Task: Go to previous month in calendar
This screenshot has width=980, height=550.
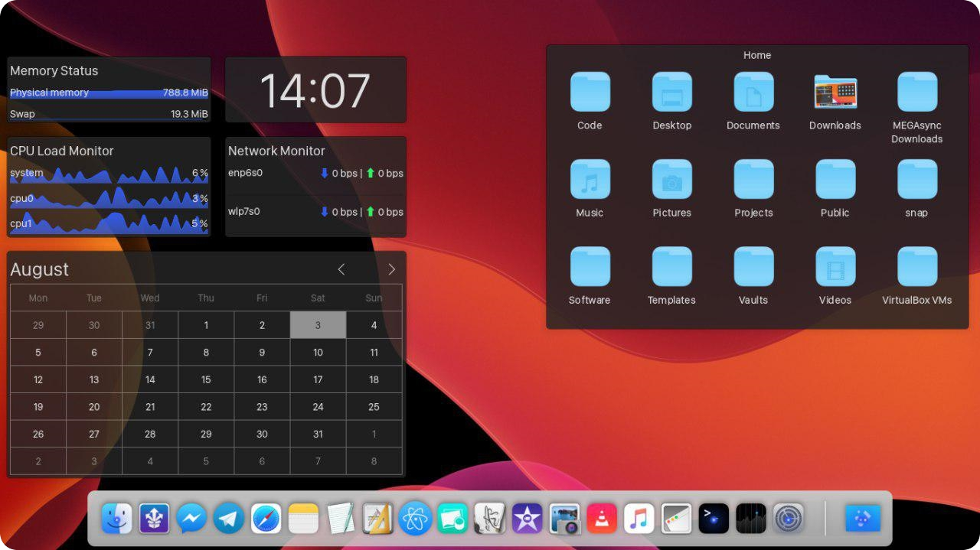Action: (x=341, y=269)
